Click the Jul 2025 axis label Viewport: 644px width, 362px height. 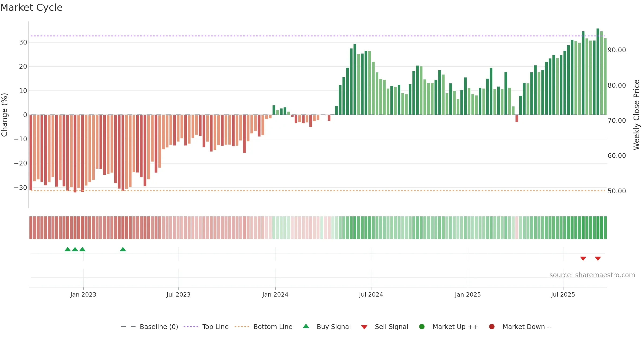563,295
